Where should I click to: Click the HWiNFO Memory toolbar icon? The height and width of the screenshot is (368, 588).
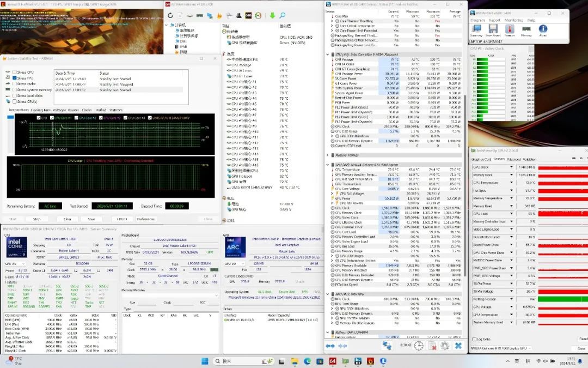[x=527, y=29]
